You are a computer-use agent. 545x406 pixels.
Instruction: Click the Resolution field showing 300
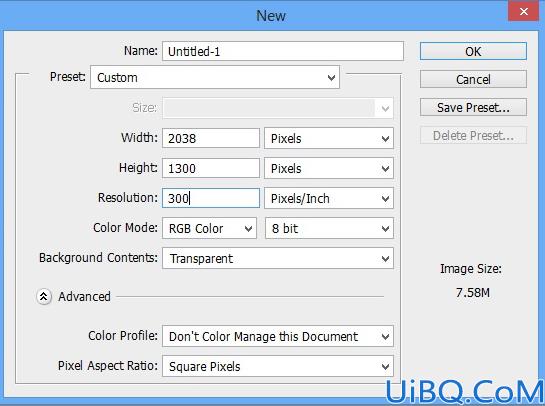pos(211,198)
